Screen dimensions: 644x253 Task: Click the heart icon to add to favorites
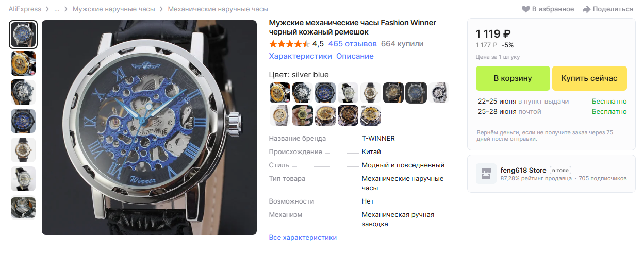tap(526, 9)
